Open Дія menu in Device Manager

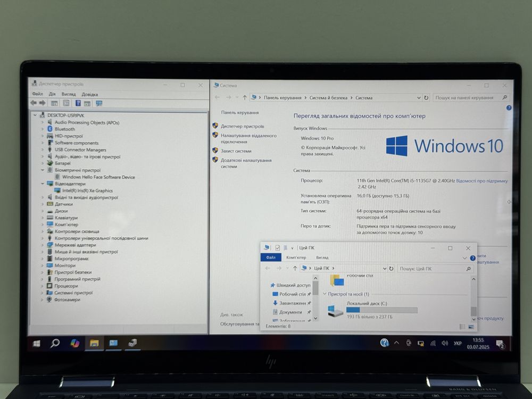tap(52, 94)
